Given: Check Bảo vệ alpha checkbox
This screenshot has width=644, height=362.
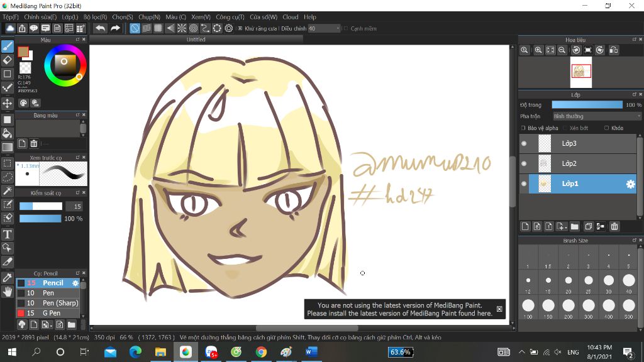Looking at the screenshot, I should pos(523,128).
